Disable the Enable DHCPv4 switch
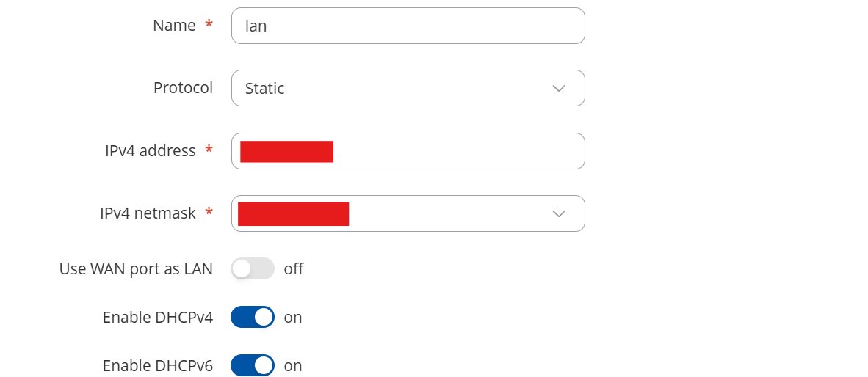Screen dimensions: 868x377 [x=252, y=317]
